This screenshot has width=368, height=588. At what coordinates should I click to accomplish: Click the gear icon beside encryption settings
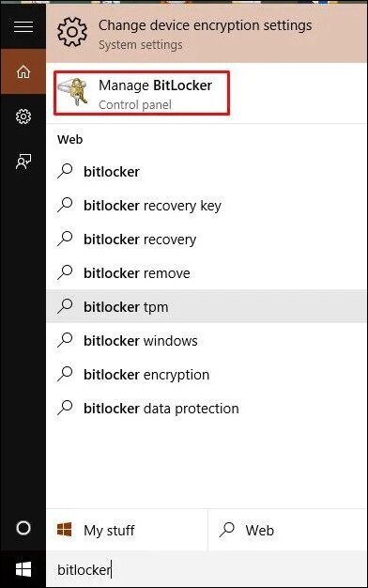(x=72, y=32)
